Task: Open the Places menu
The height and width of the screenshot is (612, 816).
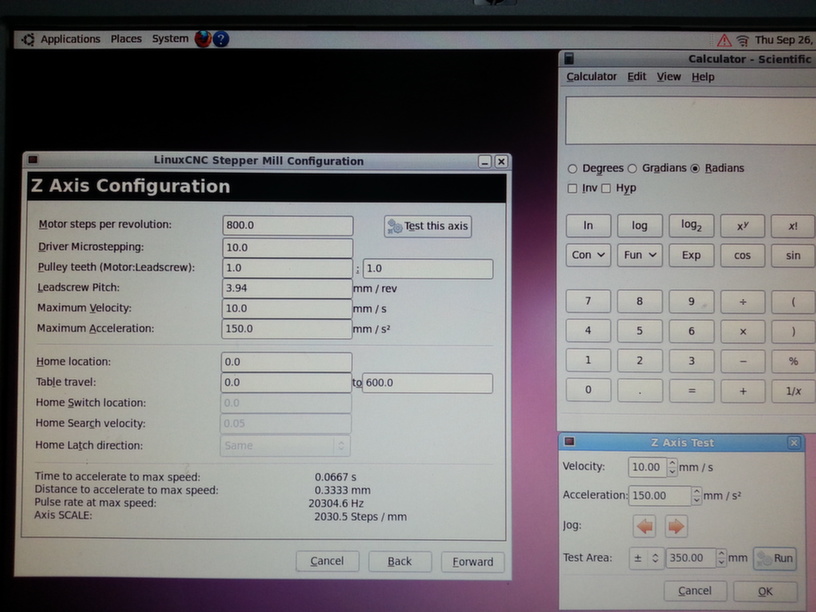Action: (126, 39)
